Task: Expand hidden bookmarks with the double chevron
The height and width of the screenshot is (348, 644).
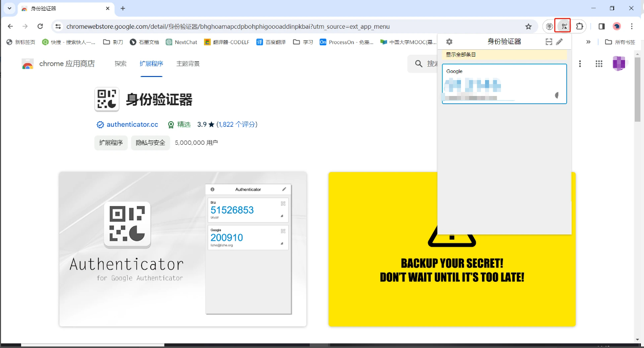Action: (588, 42)
